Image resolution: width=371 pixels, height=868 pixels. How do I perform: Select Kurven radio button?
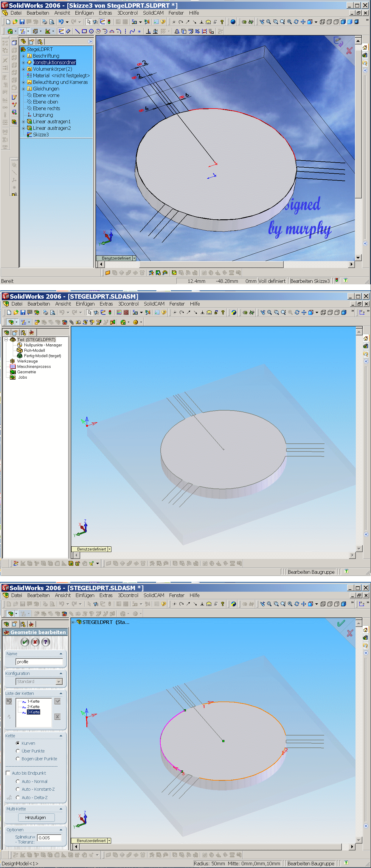pos(18,743)
